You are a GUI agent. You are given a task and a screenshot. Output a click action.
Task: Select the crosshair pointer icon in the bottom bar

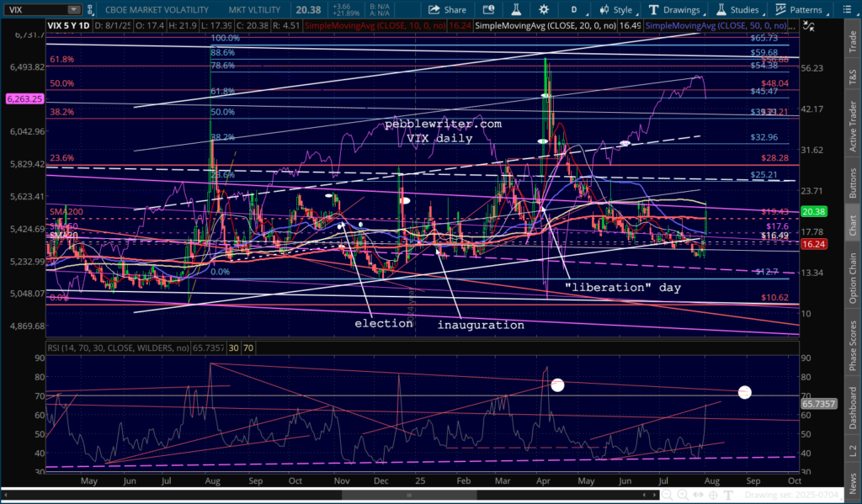coord(713,496)
